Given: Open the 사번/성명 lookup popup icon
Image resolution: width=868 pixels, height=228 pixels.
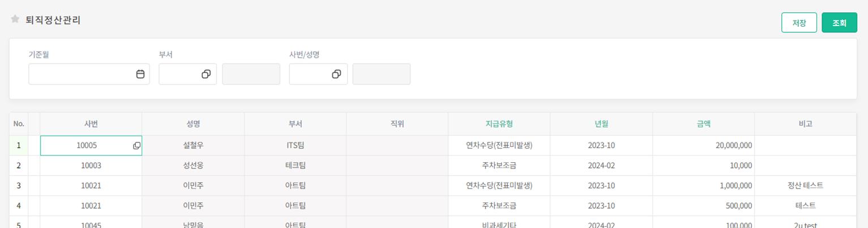Looking at the screenshot, I should [336, 74].
